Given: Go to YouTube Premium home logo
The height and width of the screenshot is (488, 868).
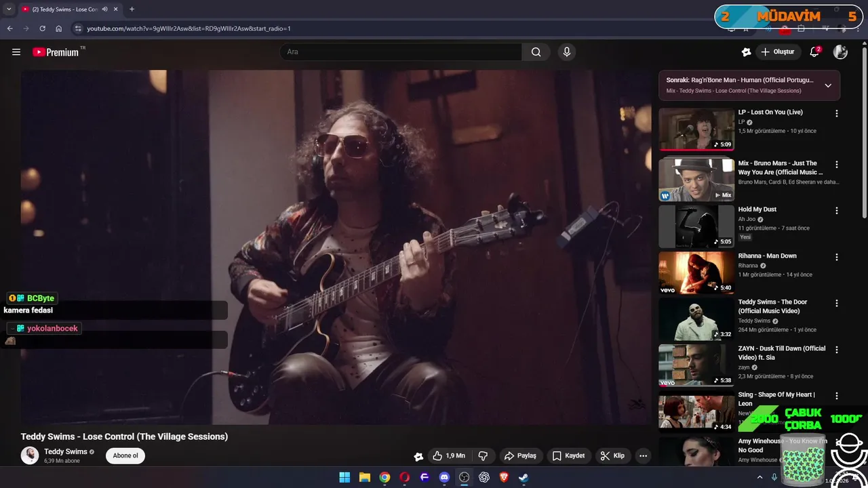Looking at the screenshot, I should 56,52.
